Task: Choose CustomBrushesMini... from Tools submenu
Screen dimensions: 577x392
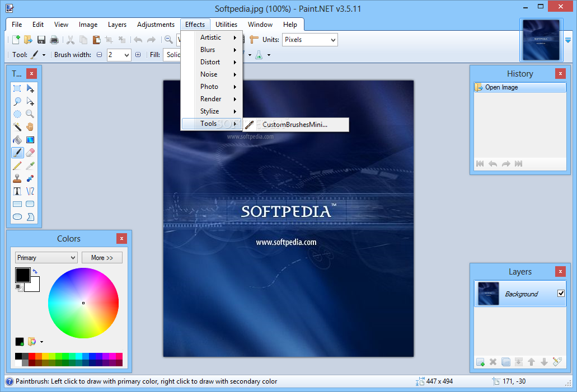Action: click(295, 125)
